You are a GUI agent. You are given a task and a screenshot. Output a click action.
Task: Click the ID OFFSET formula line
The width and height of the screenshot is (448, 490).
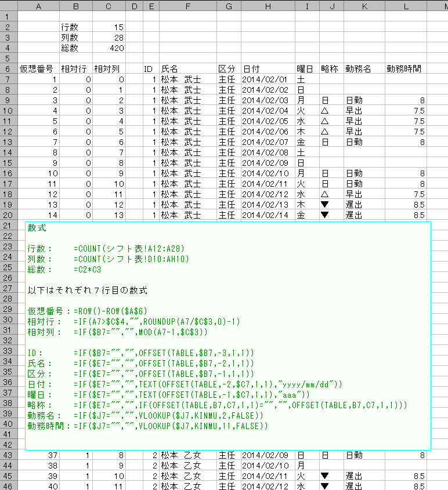click(x=140, y=353)
